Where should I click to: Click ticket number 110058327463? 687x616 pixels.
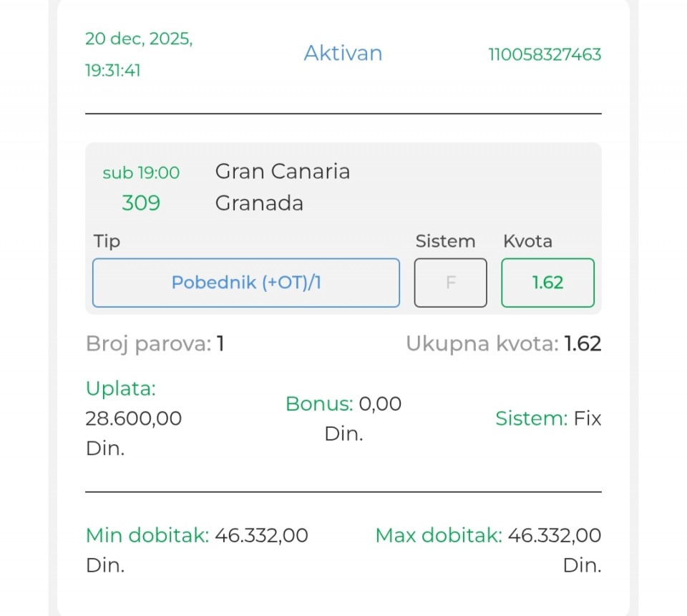coord(545,54)
